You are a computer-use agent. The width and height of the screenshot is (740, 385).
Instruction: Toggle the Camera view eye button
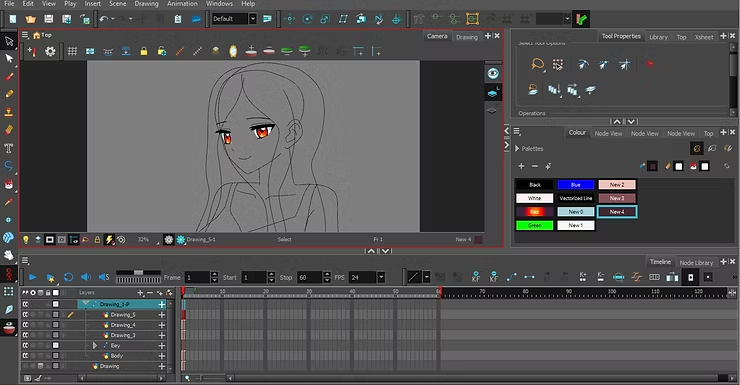pyautogui.click(x=493, y=73)
